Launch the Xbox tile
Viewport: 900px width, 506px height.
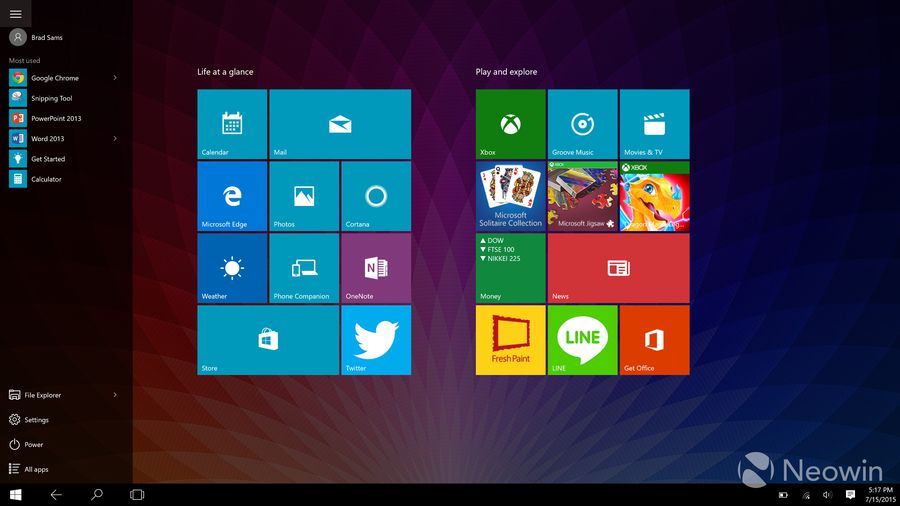510,124
